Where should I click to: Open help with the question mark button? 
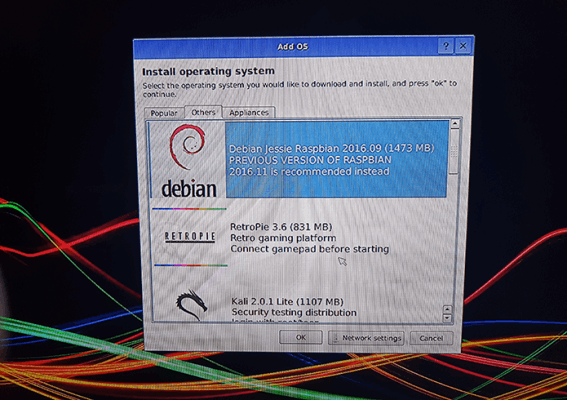[446, 46]
